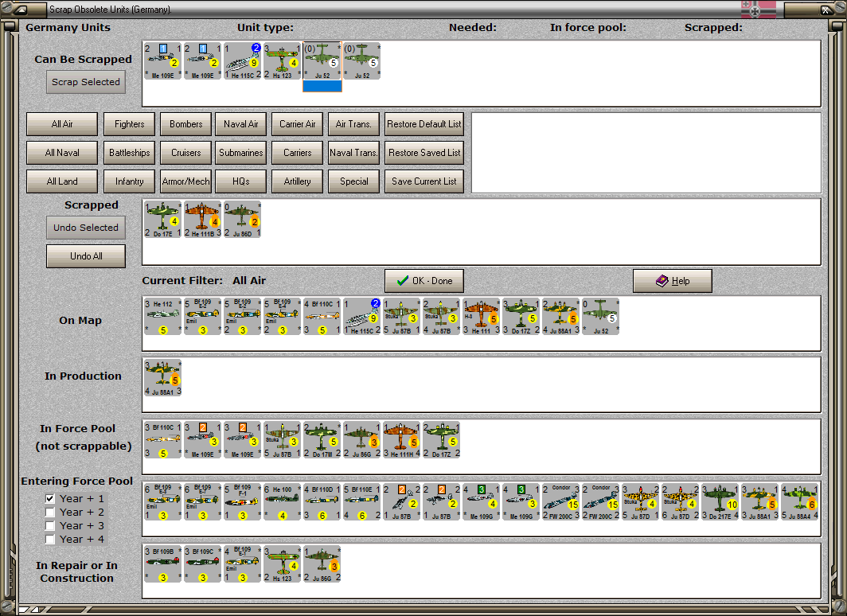Screen dimensions: 847x616
Task: Click the Undo Selected button
Action: [x=86, y=228]
